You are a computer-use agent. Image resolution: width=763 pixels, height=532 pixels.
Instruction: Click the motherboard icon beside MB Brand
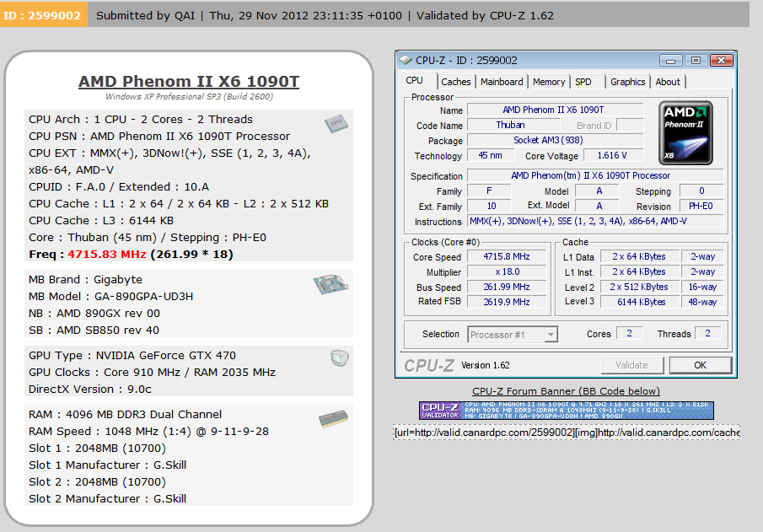point(330,284)
